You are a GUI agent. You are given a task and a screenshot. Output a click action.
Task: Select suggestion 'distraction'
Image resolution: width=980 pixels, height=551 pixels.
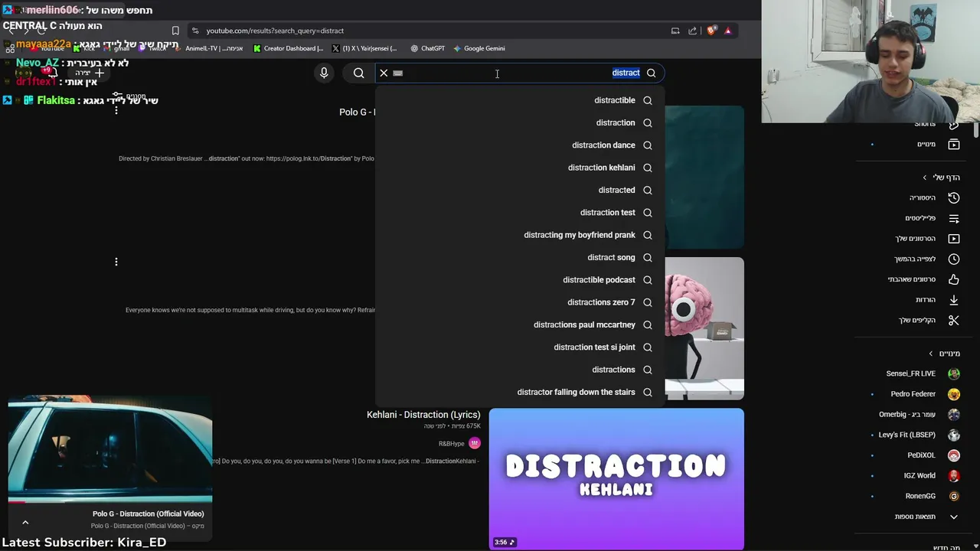520,122
